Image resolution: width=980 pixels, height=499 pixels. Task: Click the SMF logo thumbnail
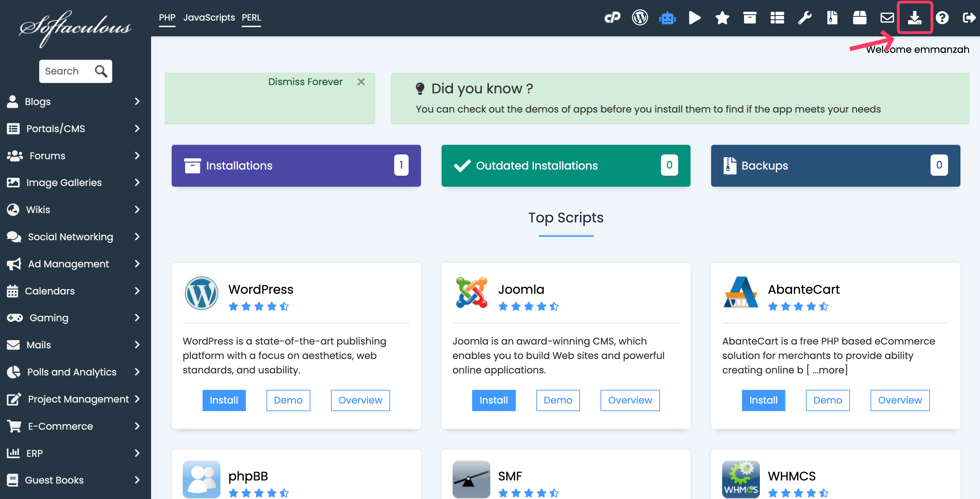click(471, 479)
